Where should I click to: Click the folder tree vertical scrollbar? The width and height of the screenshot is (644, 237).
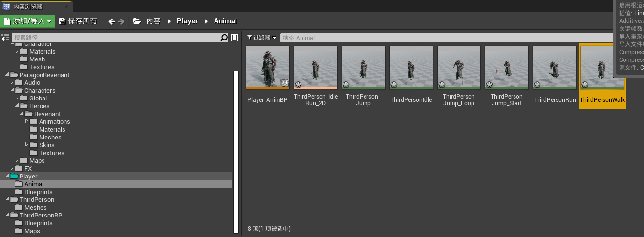click(x=236, y=152)
